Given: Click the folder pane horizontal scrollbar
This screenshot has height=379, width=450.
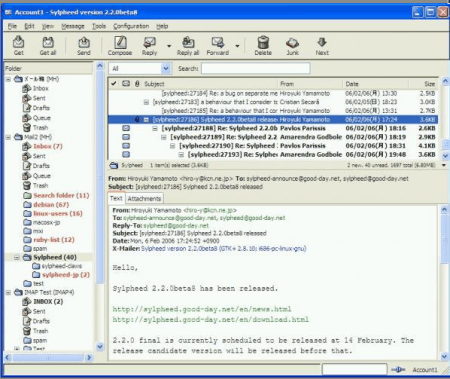Looking at the screenshot, I should pyautogui.click(x=48, y=358).
